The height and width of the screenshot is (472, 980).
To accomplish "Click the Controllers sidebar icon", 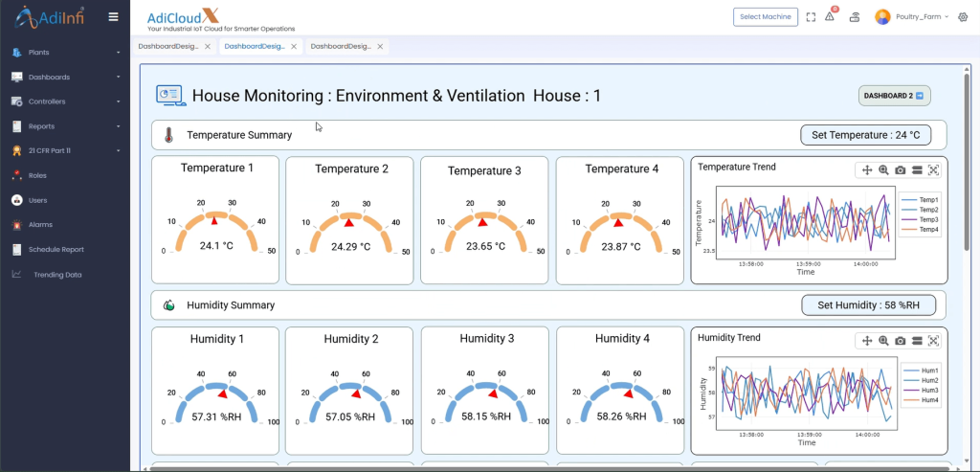I will click(17, 101).
